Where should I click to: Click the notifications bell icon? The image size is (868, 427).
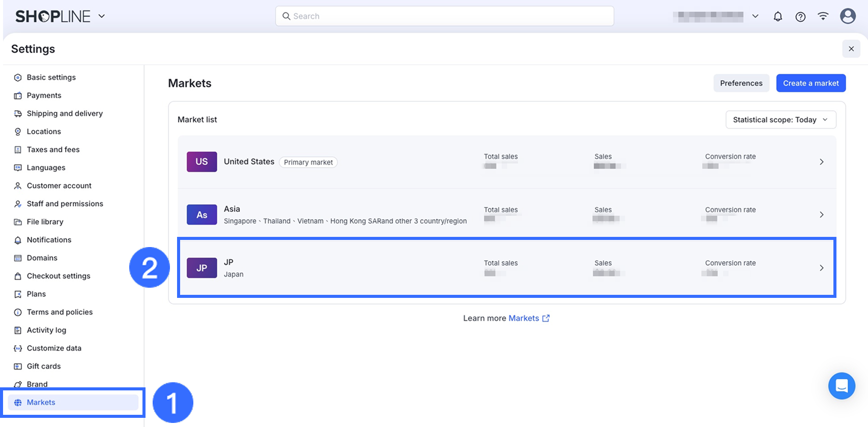tap(777, 17)
